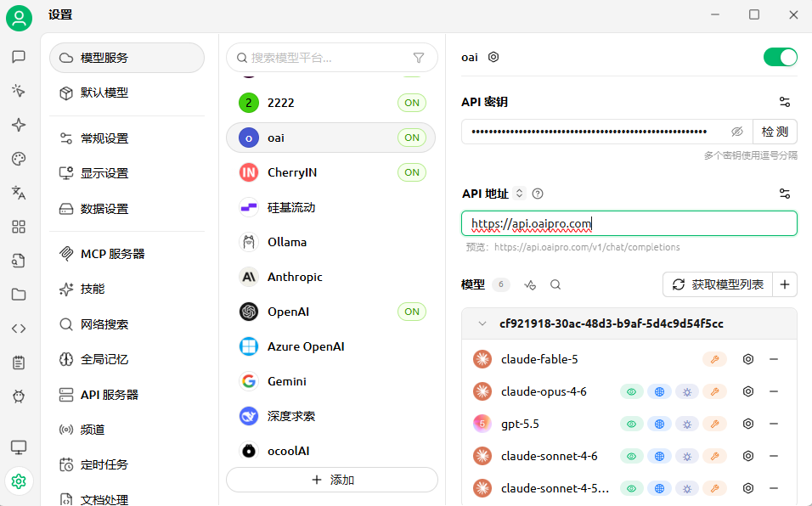Open settings gear for claude-fable-5

(748, 359)
